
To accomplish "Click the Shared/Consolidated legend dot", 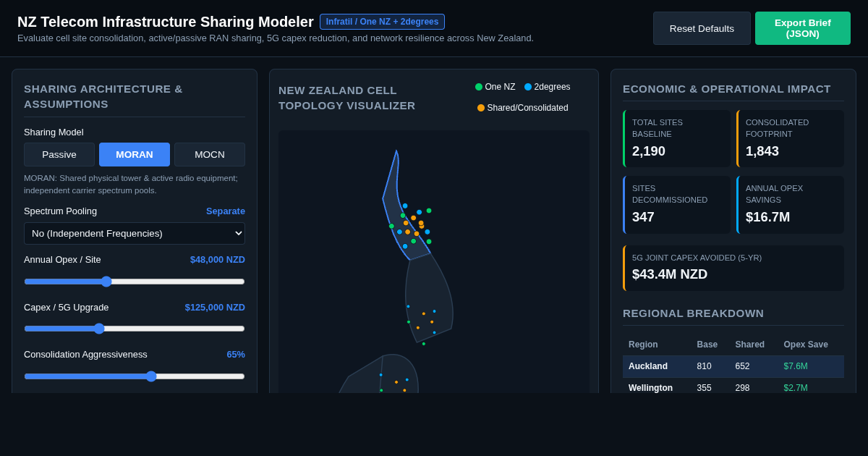I will coord(481,108).
